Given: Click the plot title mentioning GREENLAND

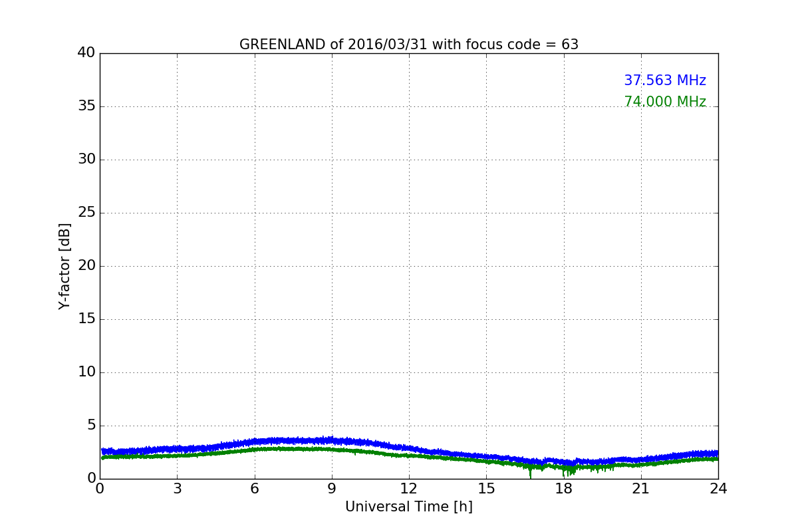Looking at the screenshot, I should pos(409,45).
